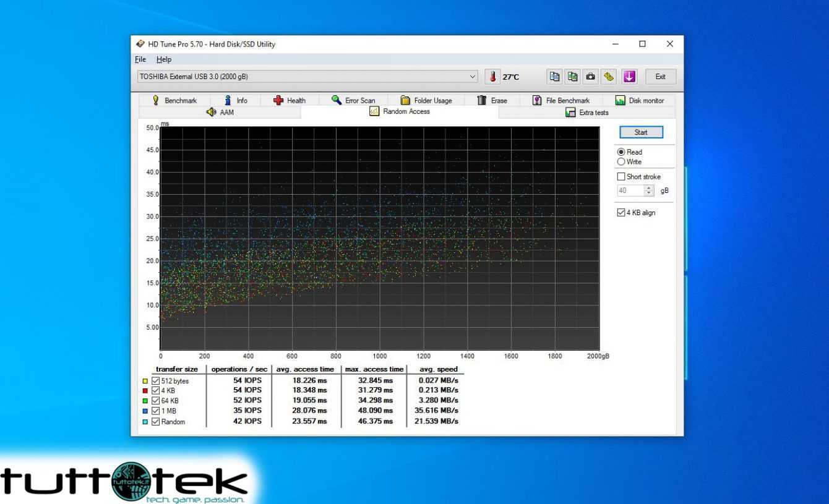Click the red 4 KB color swatch
The image size is (829, 504).
145,391
